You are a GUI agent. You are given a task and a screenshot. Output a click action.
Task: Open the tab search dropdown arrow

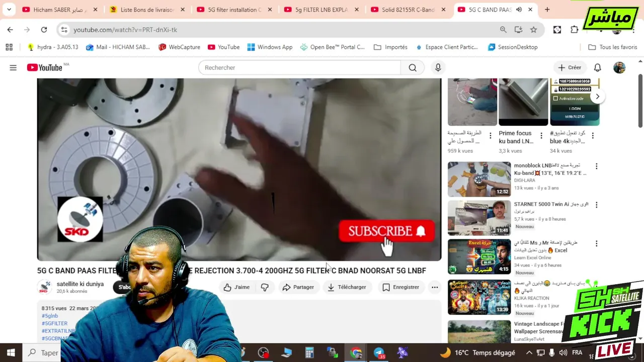click(9, 10)
